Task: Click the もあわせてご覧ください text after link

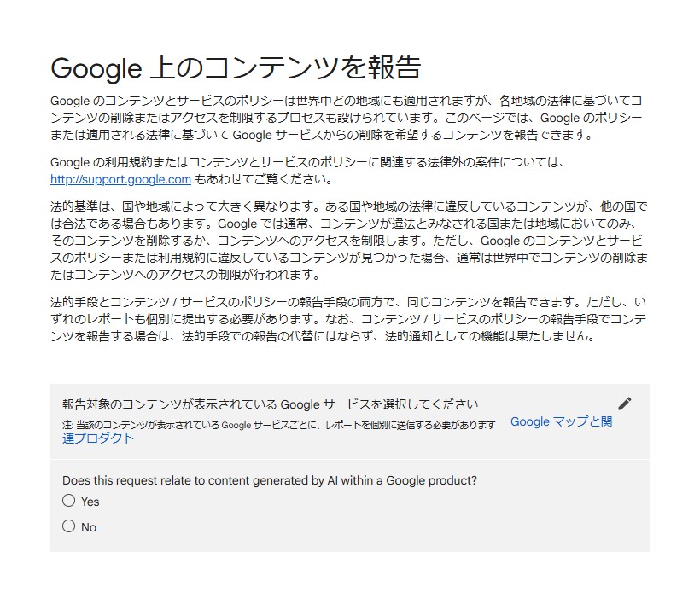Action: [x=264, y=179]
